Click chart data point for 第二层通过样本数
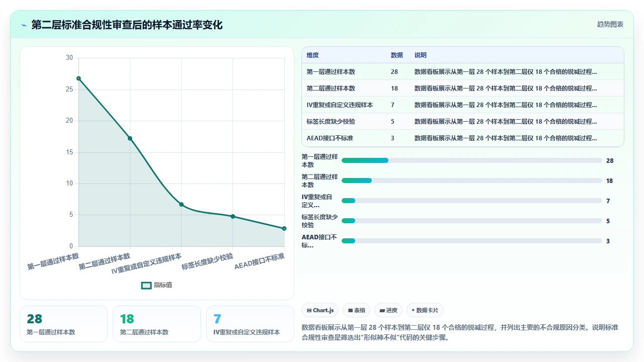The height and width of the screenshot is (362, 644). 130,138
